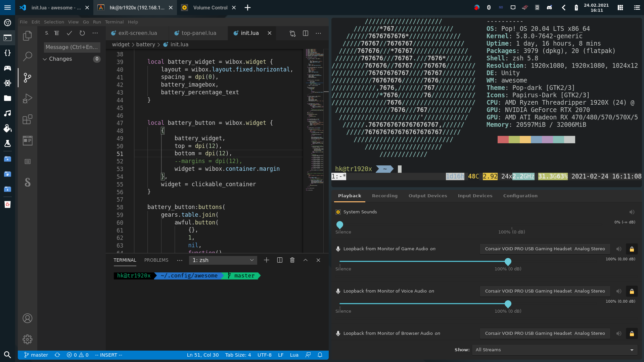Open source control more actions menu
Viewport: 644px width, 362px height.
tap(95, 33)
